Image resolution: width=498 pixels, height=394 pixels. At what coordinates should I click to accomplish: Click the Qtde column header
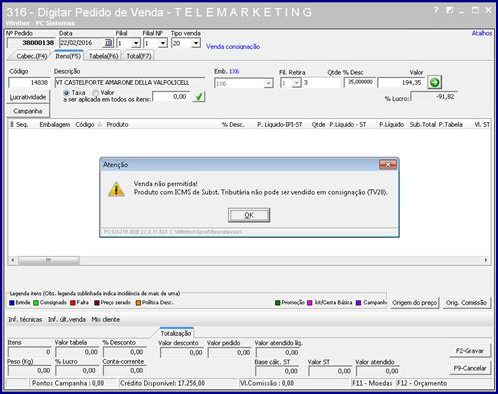[318, 125]
